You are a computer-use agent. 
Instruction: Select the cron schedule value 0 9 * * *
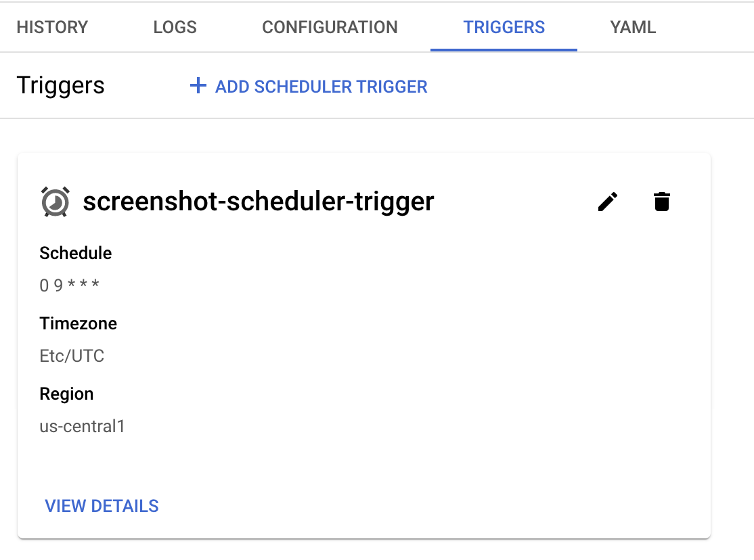(x=69, y=285)
